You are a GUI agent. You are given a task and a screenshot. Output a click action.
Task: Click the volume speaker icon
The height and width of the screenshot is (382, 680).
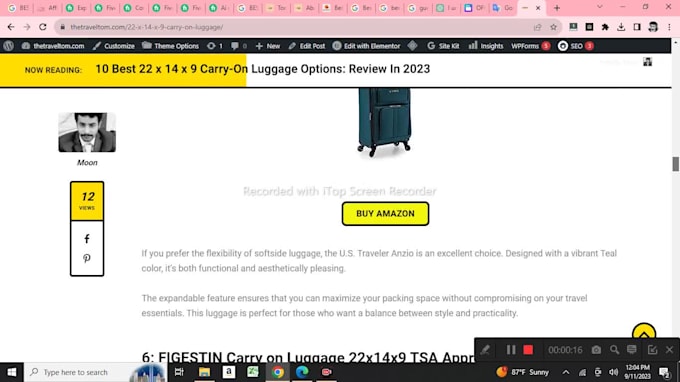613,372
